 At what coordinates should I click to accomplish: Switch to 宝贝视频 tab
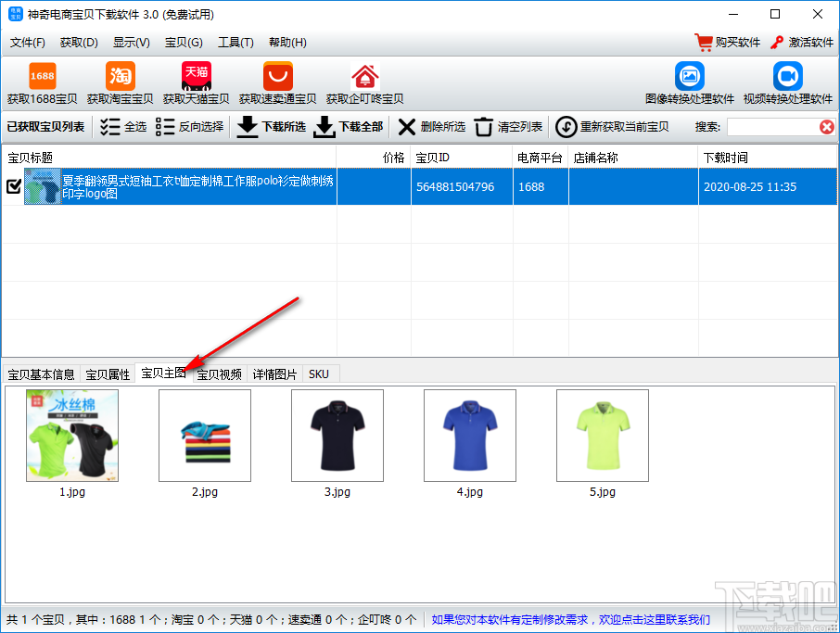pos(220,374)
